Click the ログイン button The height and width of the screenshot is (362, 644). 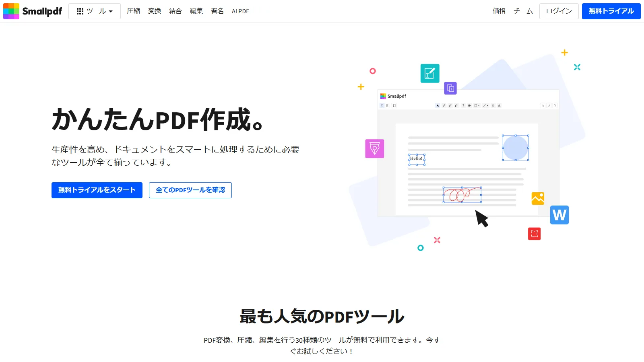click(559, 11)
